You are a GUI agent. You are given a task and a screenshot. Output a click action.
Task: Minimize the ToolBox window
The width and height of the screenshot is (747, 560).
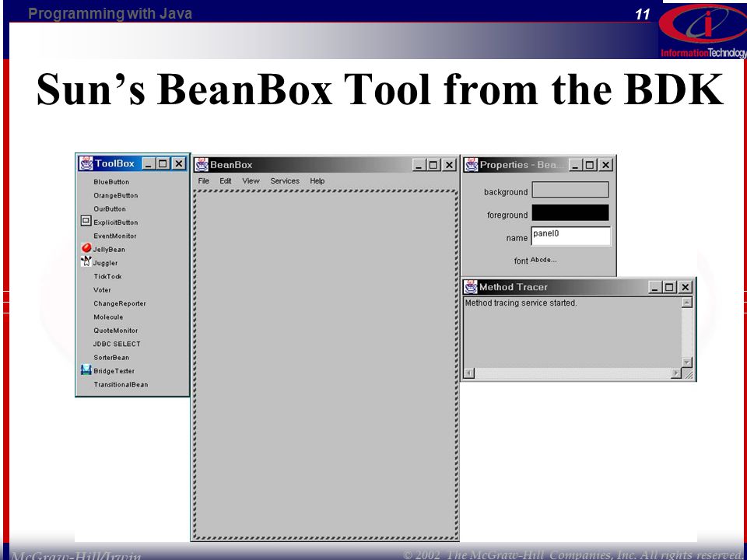(x=148, y=164)
